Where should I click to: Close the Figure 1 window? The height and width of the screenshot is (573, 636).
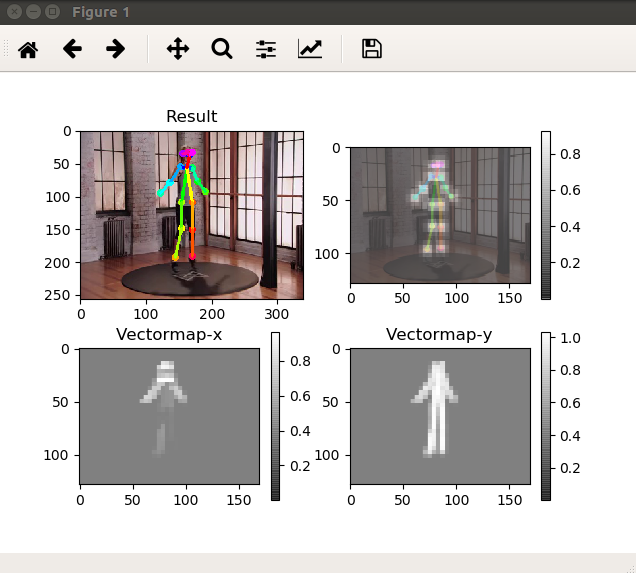coord(14,12)
